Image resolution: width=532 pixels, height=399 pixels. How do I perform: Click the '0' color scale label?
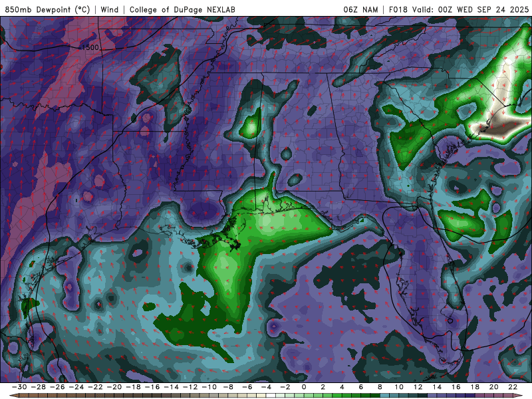pyautogui.click(x=304, y=387)
